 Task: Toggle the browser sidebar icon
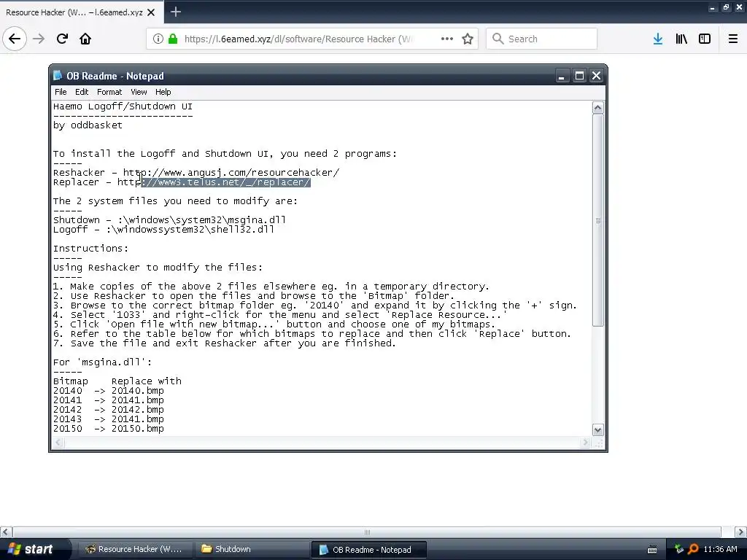(x=705, y=39)
